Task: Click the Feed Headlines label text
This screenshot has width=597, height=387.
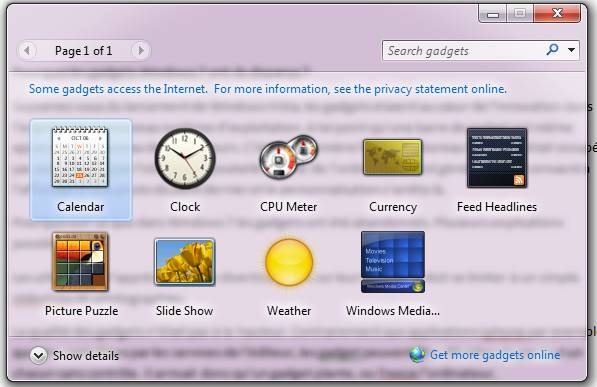Action: coord(497,207)
